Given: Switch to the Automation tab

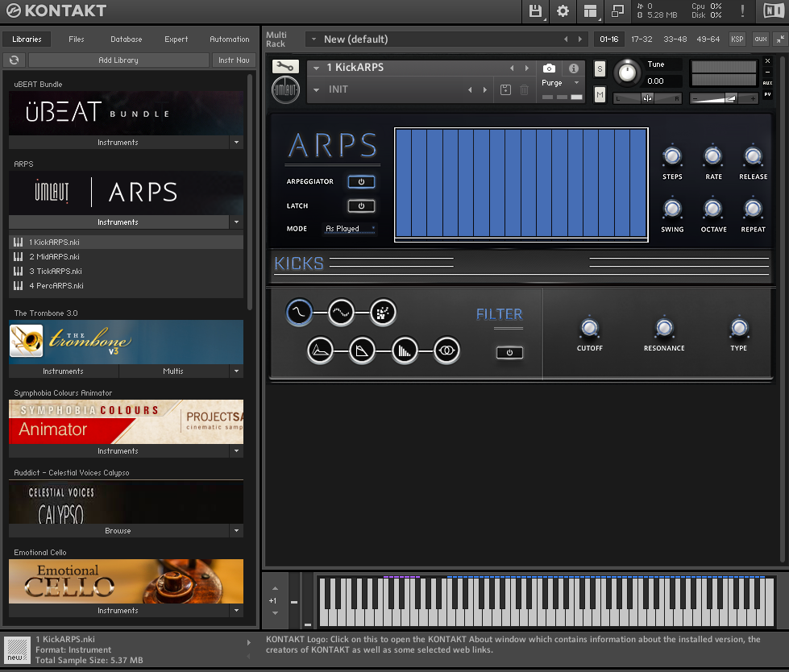Looking at the screenshot, I should pos(230,39).
